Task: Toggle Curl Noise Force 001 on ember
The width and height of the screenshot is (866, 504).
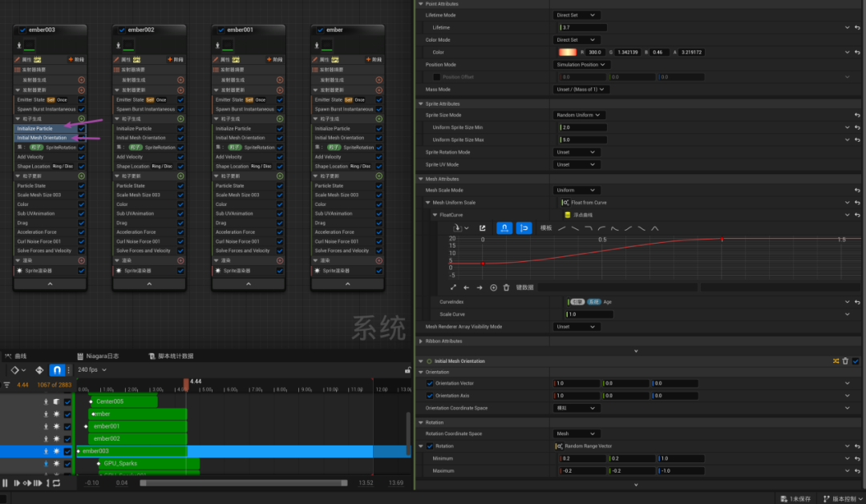Action: coord(378,241)
